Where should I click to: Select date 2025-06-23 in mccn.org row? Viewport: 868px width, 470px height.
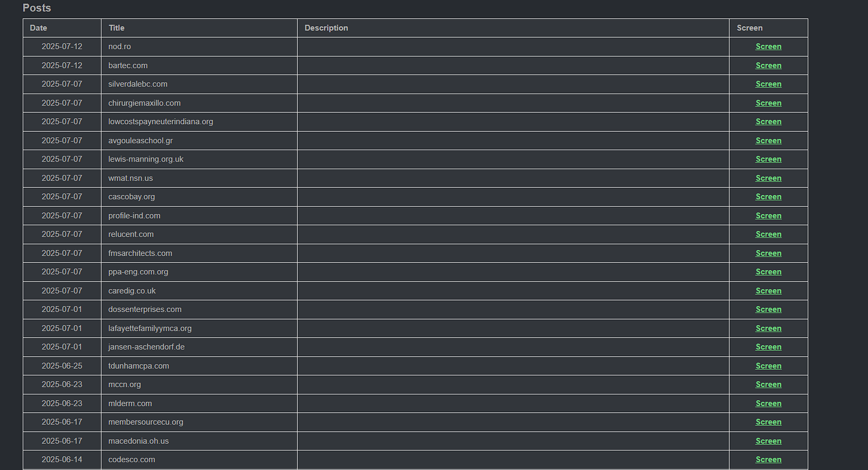[62, 385]
